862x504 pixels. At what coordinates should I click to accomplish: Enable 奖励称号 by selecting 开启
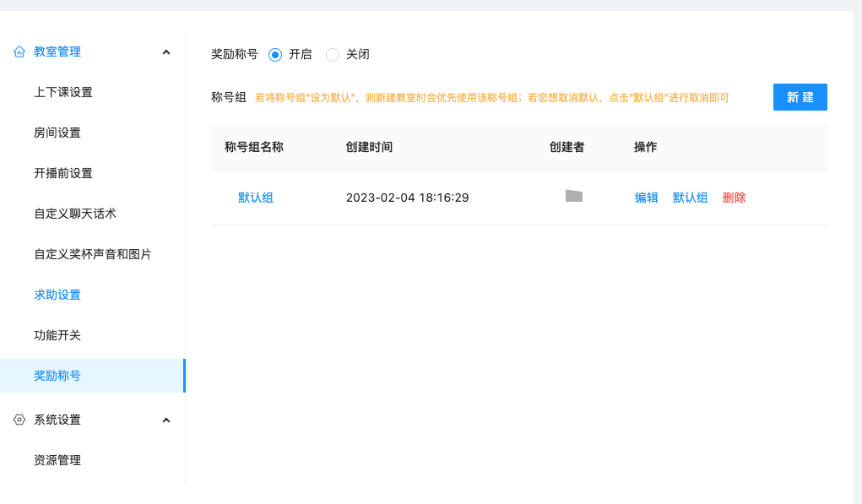click(x=274, y=54)
